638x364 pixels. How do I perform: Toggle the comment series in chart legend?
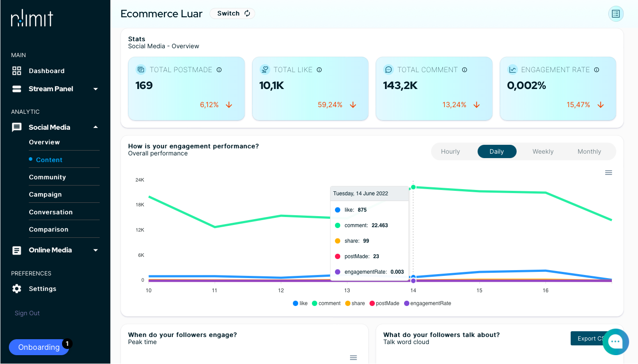326,303
